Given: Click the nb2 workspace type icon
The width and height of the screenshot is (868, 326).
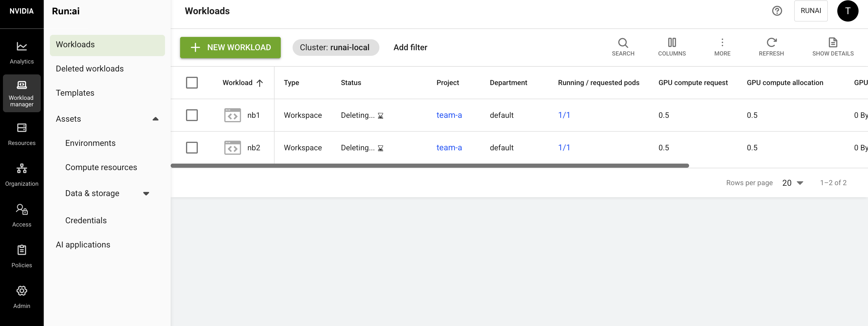Looking at the screenshot, I should [x=233, y=148].
